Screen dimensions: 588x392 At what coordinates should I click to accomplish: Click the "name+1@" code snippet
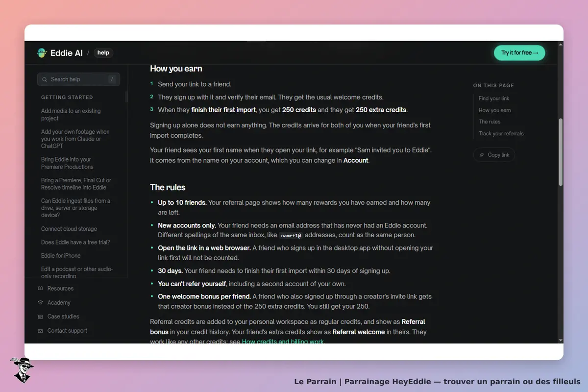pos(291,235)
